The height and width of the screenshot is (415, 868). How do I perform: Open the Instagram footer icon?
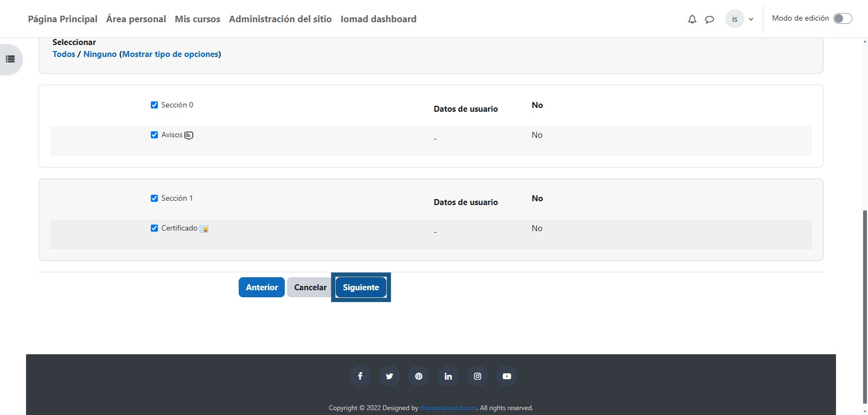(x=477, y=376)
